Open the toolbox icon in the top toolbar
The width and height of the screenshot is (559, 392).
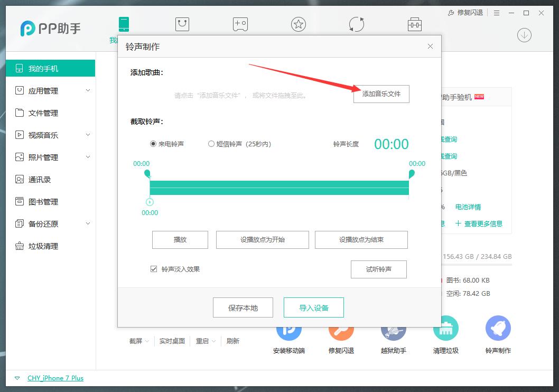[x=415, y=24]
